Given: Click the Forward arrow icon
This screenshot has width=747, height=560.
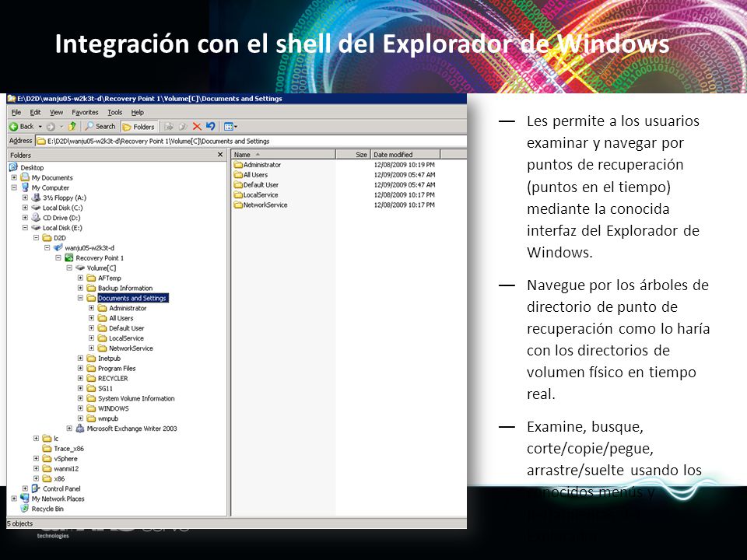Looking at the screenshot, I should [51, 126].
